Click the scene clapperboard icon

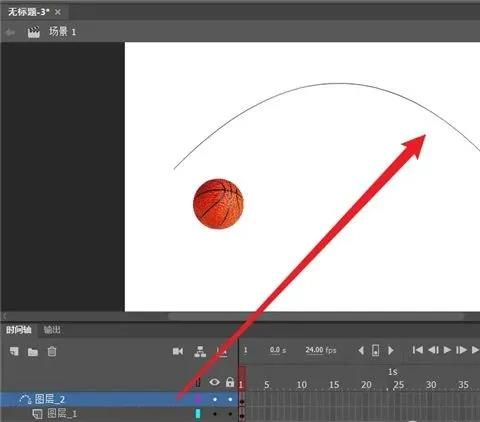pos(34,32)
